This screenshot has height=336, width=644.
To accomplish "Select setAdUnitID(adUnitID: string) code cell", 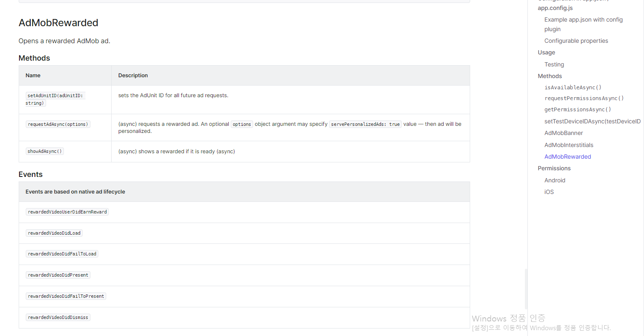I will tap(55, 99).
